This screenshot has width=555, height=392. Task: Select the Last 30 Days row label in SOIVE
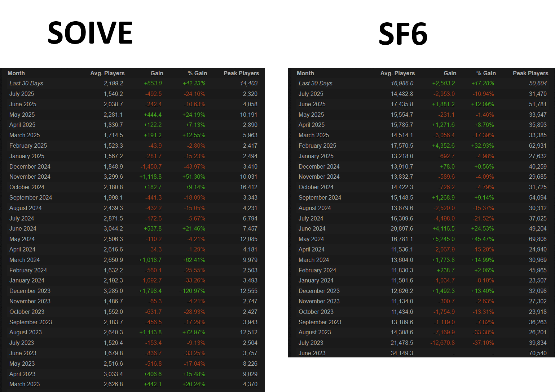click(26, 83)
